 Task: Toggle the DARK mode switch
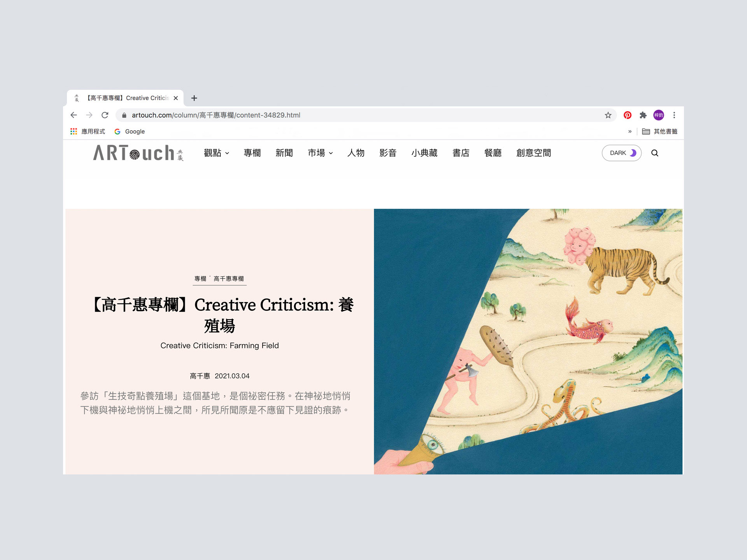621,153
